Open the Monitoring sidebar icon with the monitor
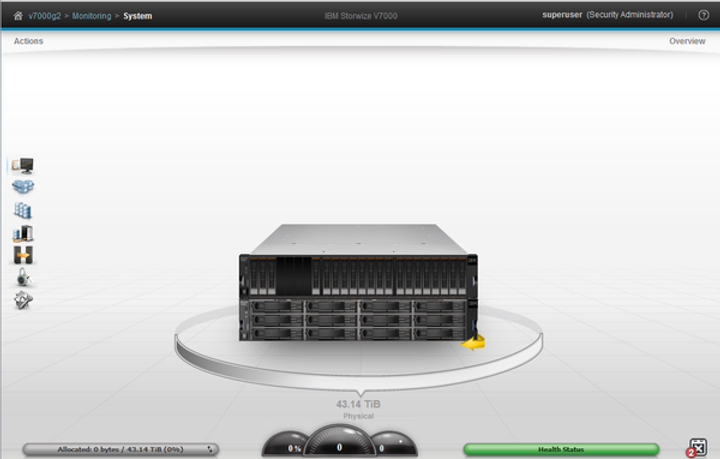Screen dimensions: 720x459 click(x=22, y=165)
